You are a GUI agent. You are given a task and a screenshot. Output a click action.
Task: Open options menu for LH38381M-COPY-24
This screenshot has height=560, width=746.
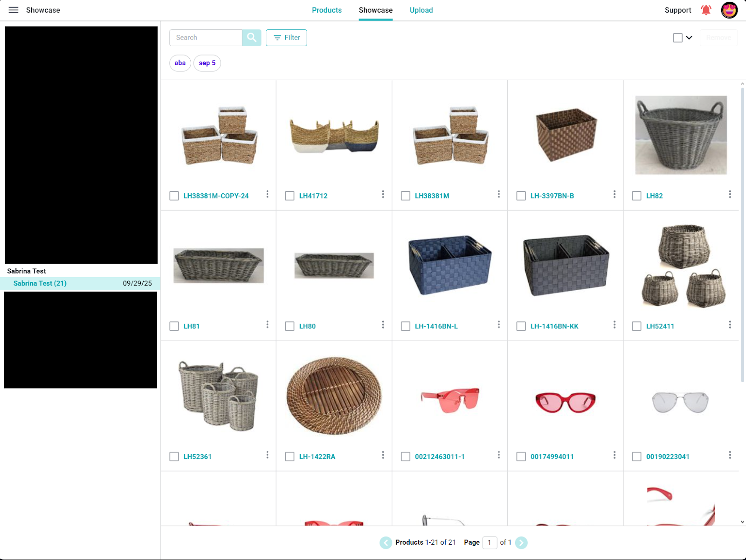pyautogui.click(x=267, y=194)
